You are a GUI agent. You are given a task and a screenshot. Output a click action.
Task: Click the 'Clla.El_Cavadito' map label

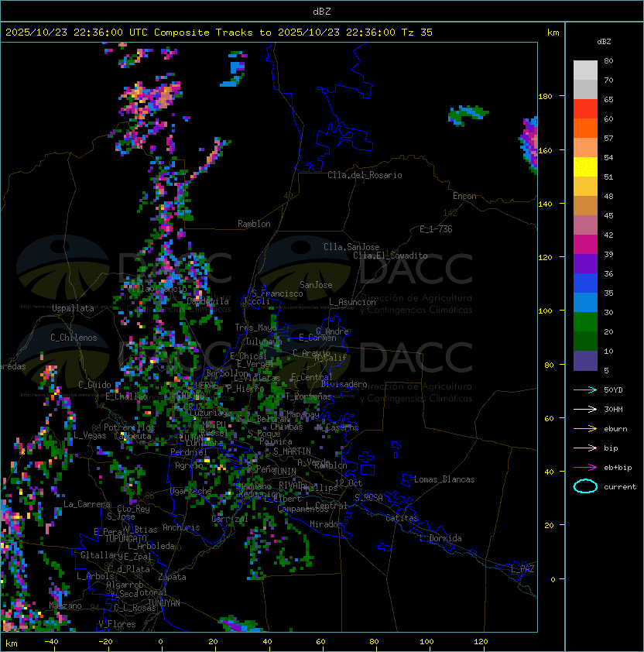click(x=390, y=256)
